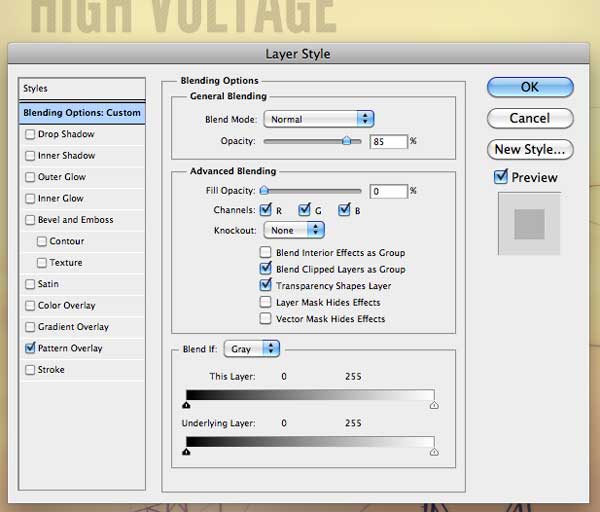Check Blend Interior Effects as Group
This screenshot has height=512, width=600.
pyautogui.click(x=265, y=252)
